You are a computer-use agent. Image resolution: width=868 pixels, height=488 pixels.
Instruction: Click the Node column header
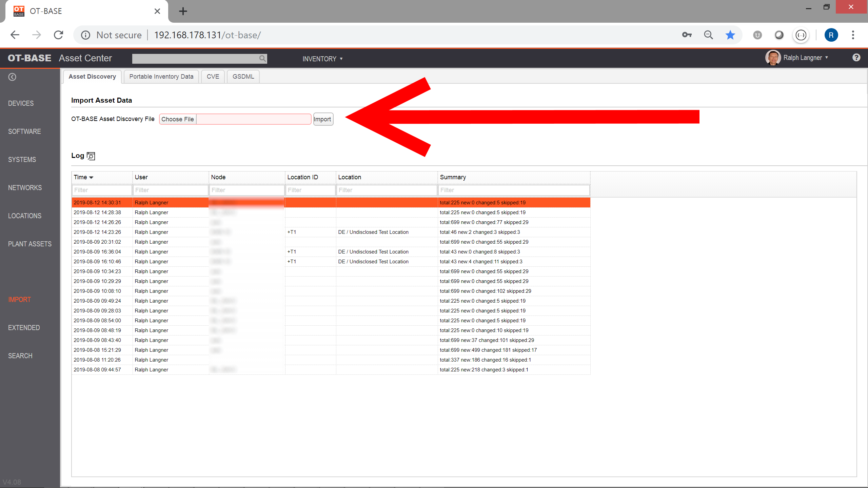tap(246, 177)
